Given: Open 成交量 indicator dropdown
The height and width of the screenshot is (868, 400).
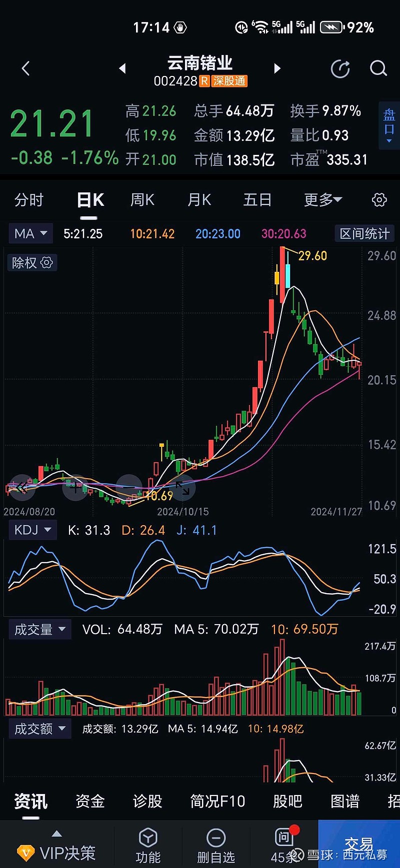Looking at the screenshot, I should pos(40,629).
